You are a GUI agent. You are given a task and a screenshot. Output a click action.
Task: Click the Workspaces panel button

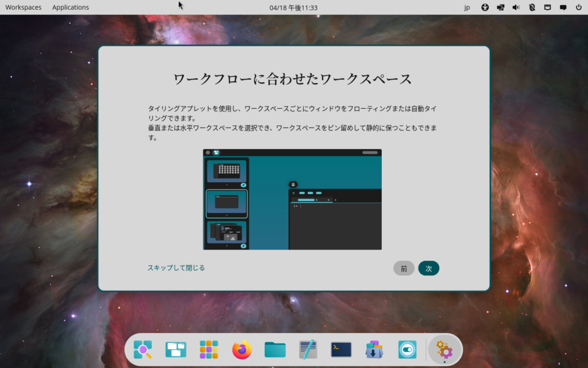tap(22, 7)
